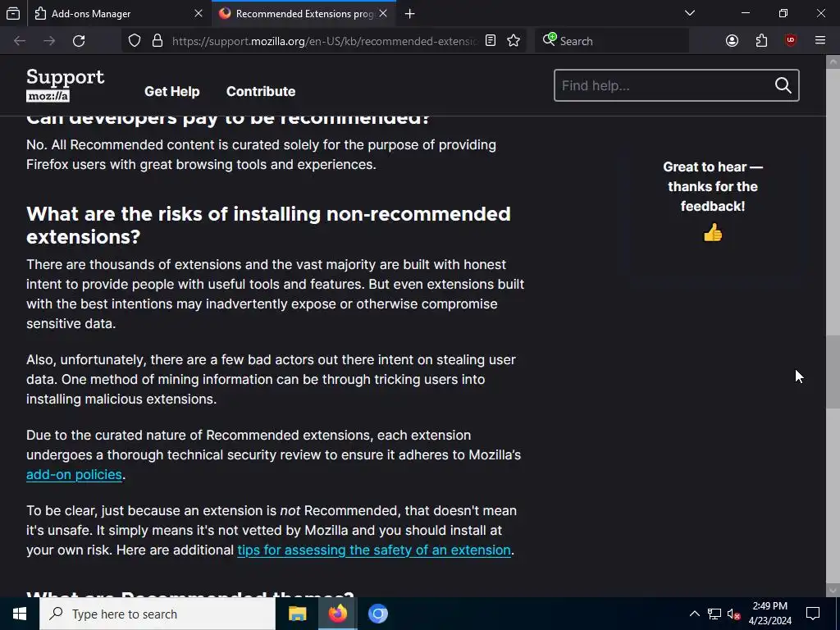The image size is (840, 630).
Task: Click the Windows taskbar search box
Action: point(157,614)
